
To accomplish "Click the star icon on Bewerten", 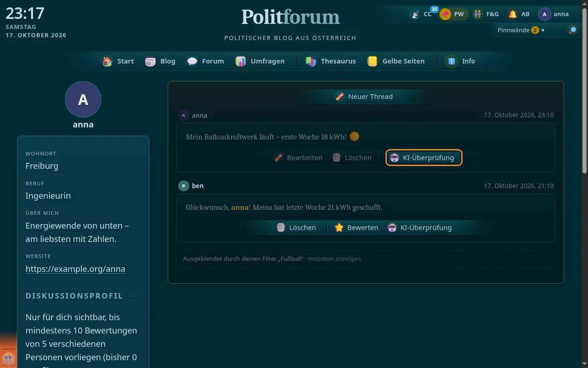I will (x=339, y=228).
